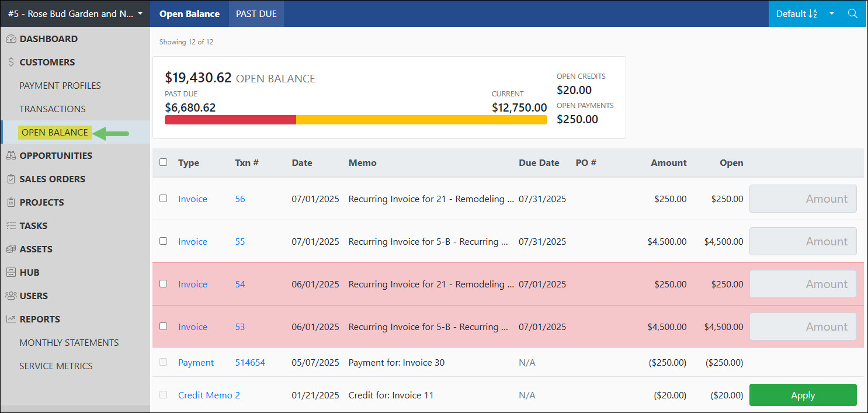868x413 pixels.
Task: Open Users via the people icon
Action: coord(11,296)
